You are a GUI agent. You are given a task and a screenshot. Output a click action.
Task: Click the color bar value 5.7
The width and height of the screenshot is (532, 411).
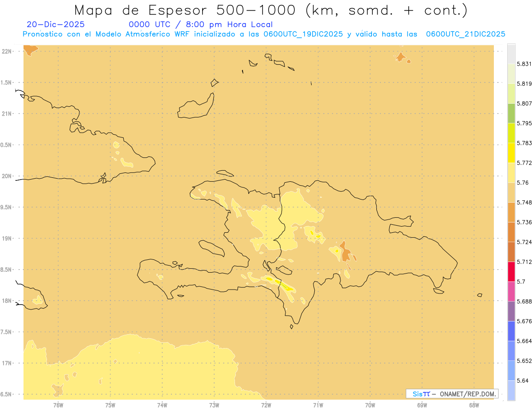point(521,282)
